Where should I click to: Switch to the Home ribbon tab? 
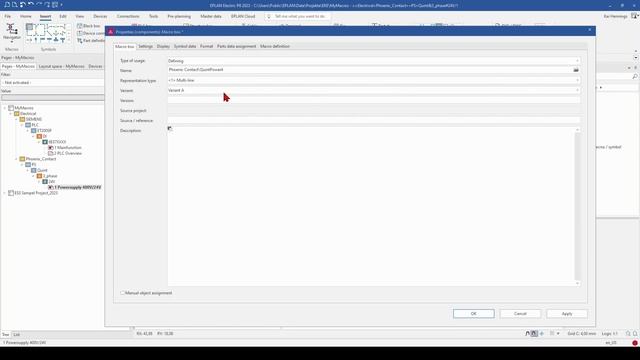pyautogui.click(x=26, y=16)
